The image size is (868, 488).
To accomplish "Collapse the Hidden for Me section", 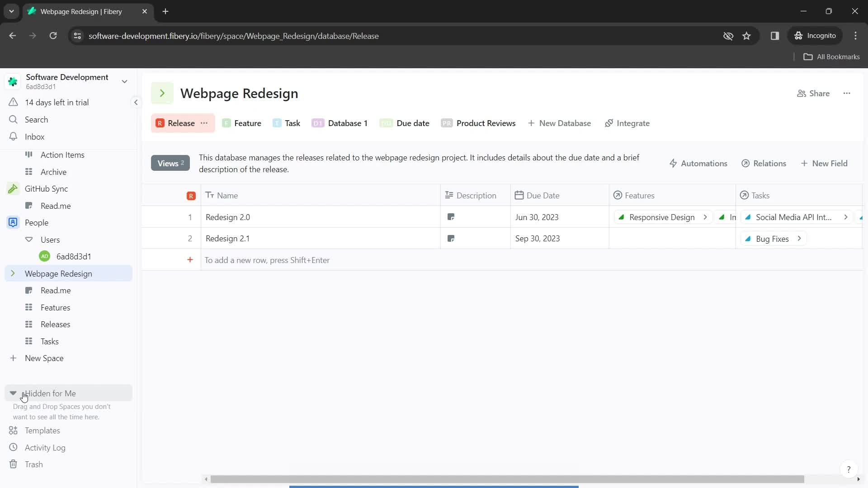I will [x=13, y=393].
